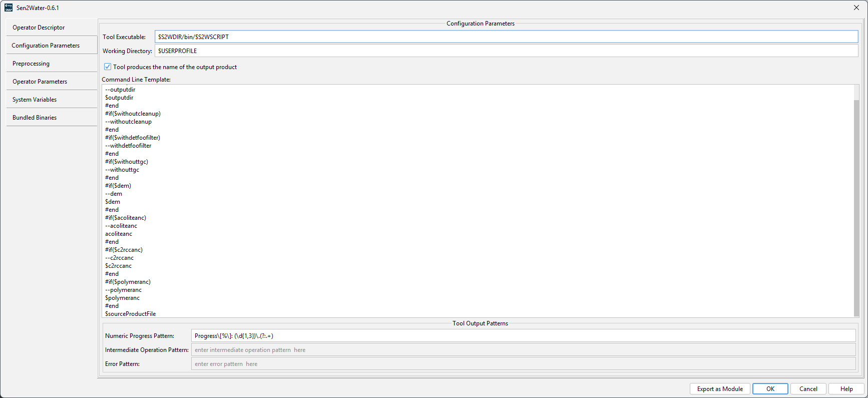
Task: Click the '--c2rccanc' line
Action: click(x=120, y=258)
